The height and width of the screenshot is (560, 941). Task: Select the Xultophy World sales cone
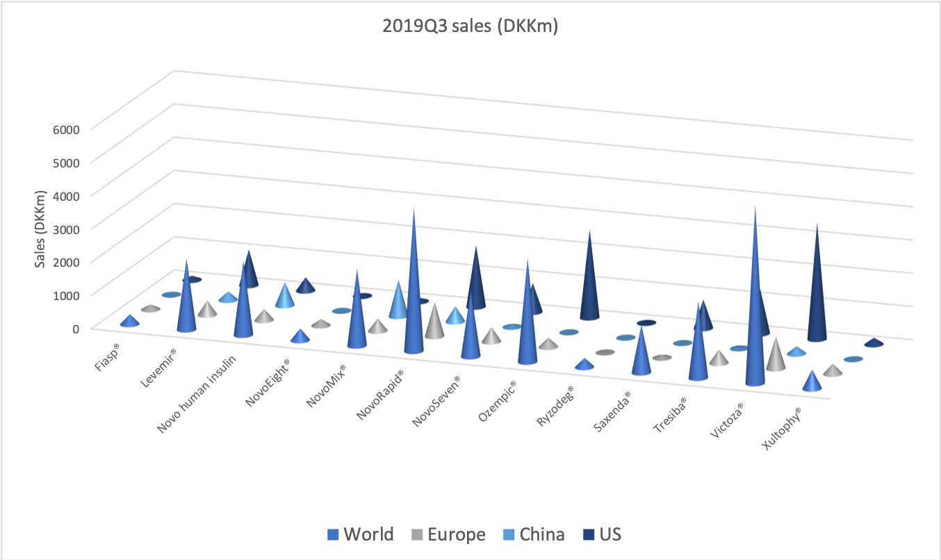[811, 381]
